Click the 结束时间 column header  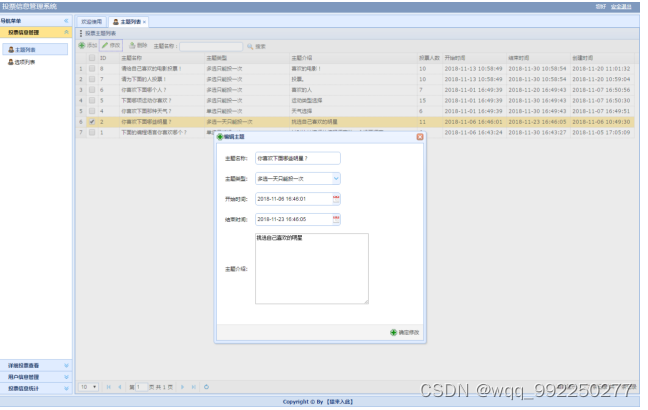[538, 58]
